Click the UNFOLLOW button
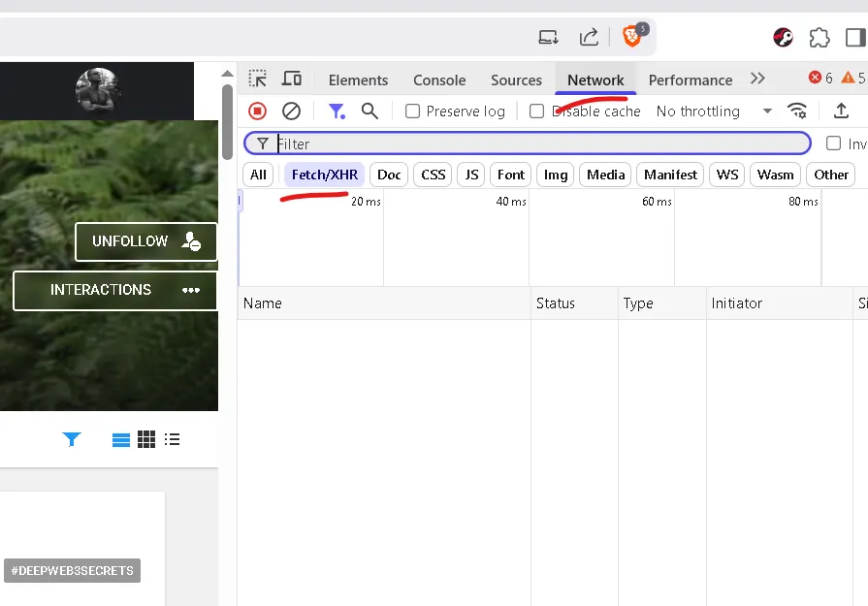This screenshot has height=606, width=868. pyautogui.click(x=146, y=241)
